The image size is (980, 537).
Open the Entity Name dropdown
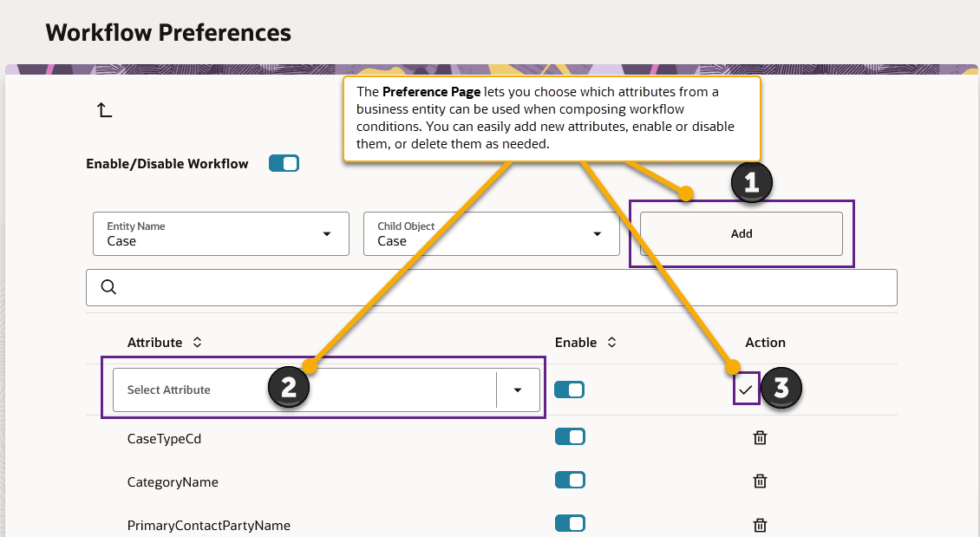pos(327,233)
